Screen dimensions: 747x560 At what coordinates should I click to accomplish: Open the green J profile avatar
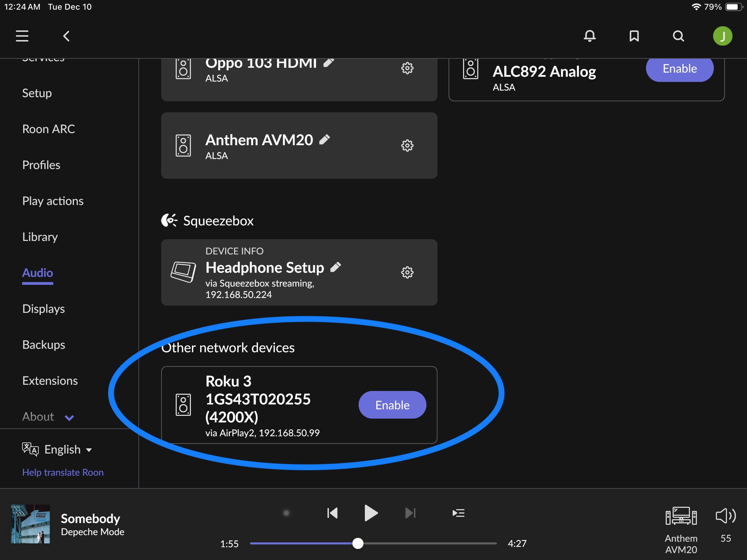point(722,36)
